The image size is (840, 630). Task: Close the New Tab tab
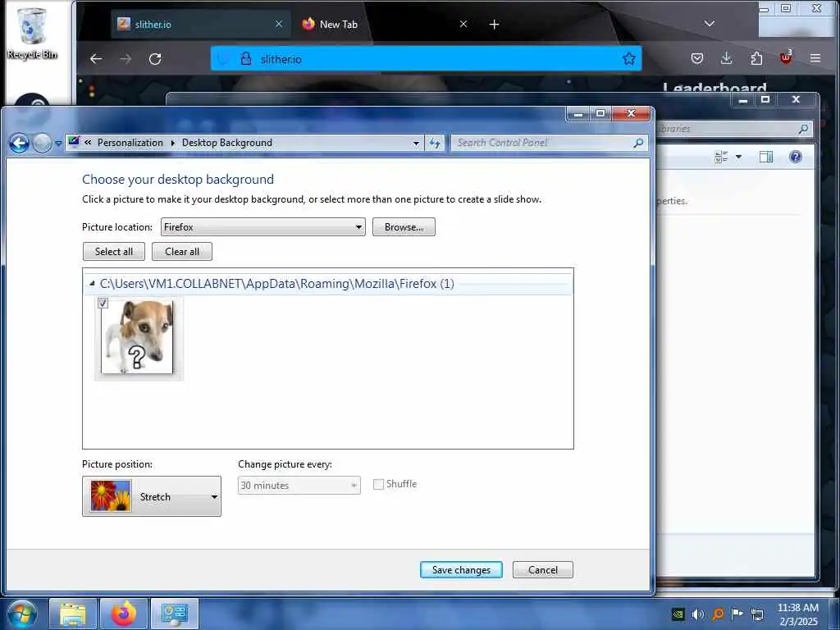[x=463, y=24]
